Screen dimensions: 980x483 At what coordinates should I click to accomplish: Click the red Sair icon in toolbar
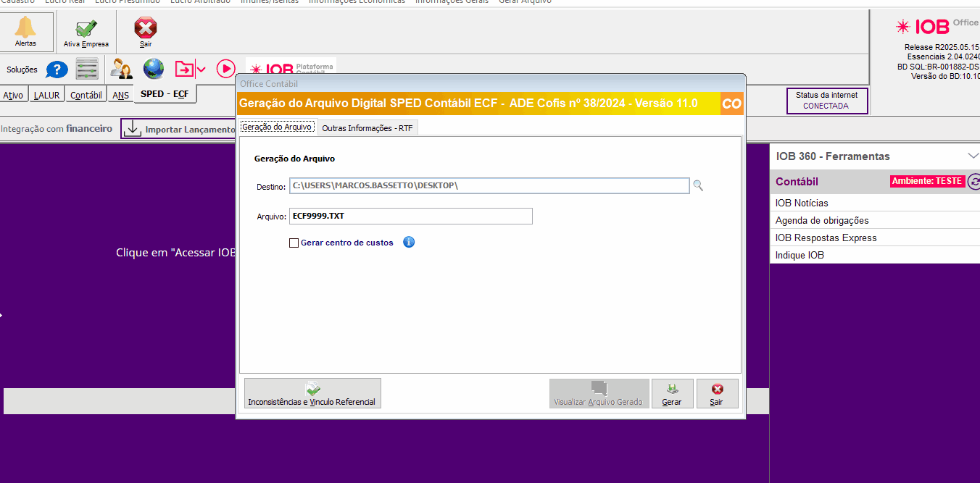146,29
